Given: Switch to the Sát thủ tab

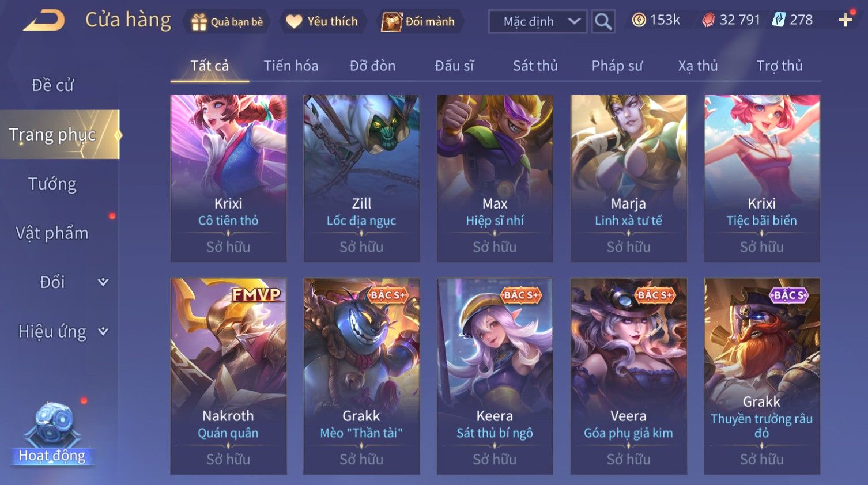Looking at the screenshot, I should (x=535, y=66).
